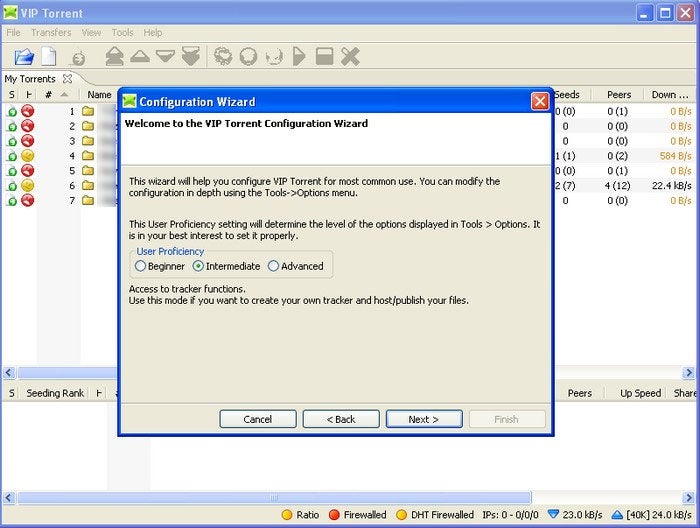
Task: Click the move up arrow icon
Action: click(x=140, y=56)
